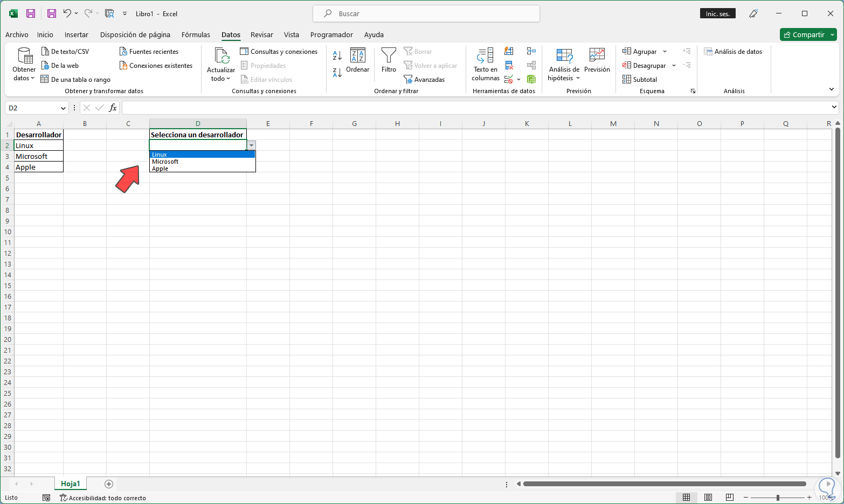Insert function with fx button
Viewport: 844px width, 504px height.
coord(113,108)
